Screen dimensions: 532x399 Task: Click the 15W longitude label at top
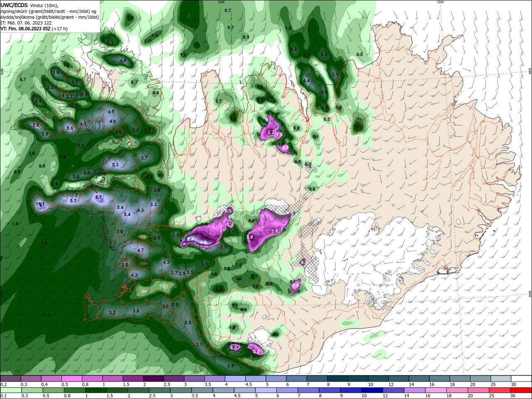(440, 2)
